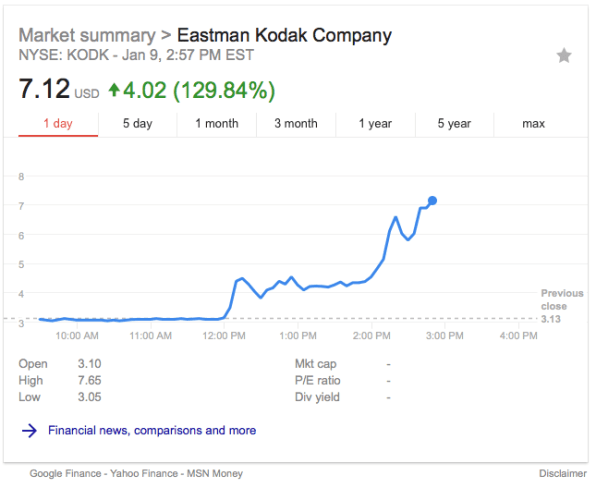The image size is (596, 488).
Task: Open the Yahoo Finance link
Action: tap(144, 474)
